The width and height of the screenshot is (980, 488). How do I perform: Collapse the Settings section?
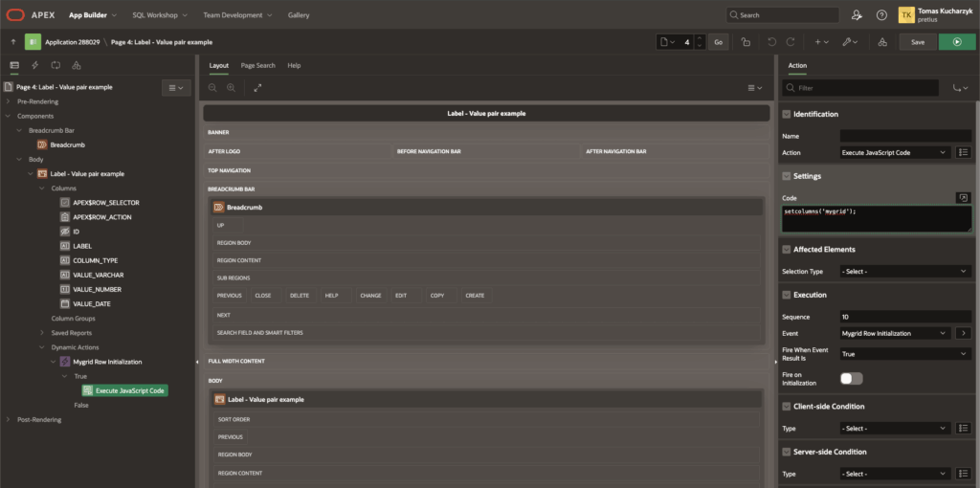click(x=787, y=176)
